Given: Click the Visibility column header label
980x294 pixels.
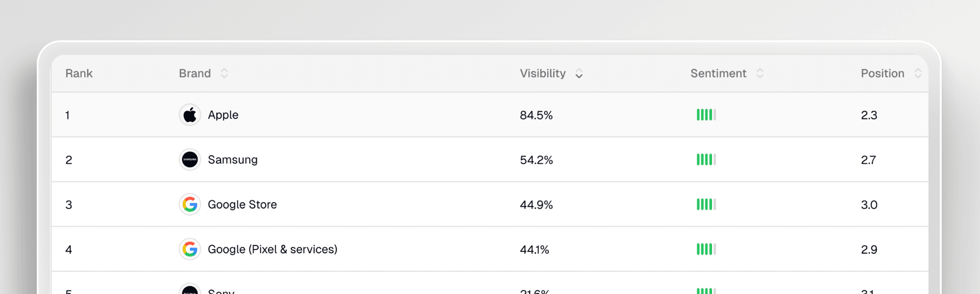Looking at the screenshot, I should pyautogui.click(x=542, y=73).
